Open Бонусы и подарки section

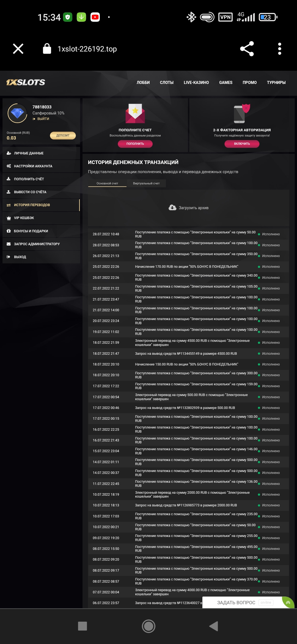tap(31, 231)
